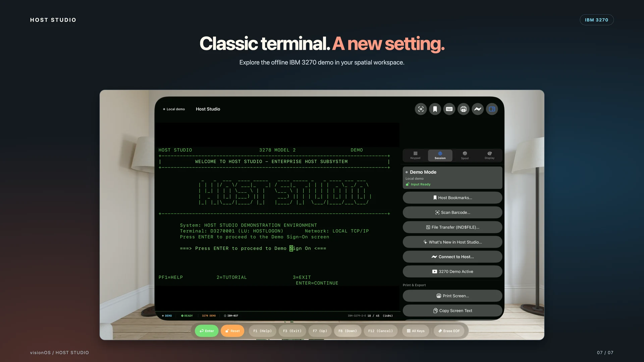Open the Spool tab
This screenshot has width=644, height=362.
click(x=465, y=156)
